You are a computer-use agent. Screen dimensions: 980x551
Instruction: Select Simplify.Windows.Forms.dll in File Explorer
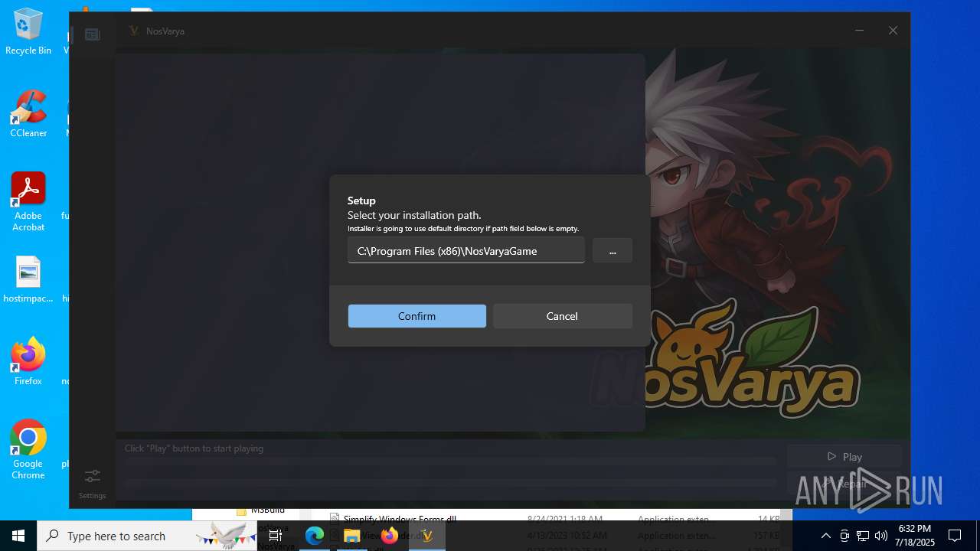[400, 520]
